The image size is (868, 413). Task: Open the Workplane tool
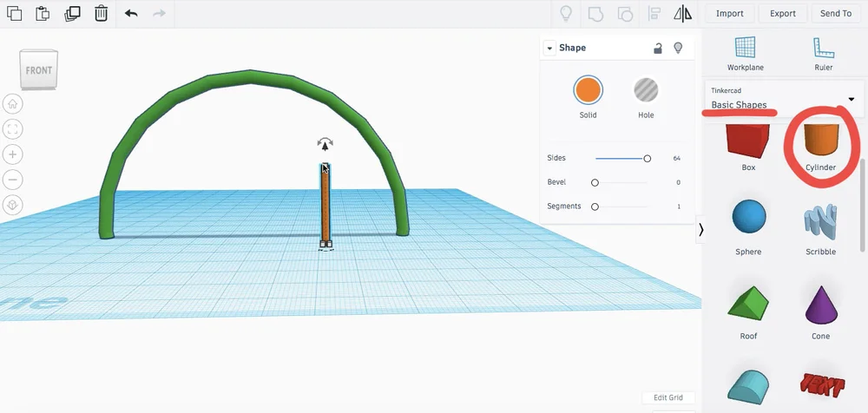(745, 54)
